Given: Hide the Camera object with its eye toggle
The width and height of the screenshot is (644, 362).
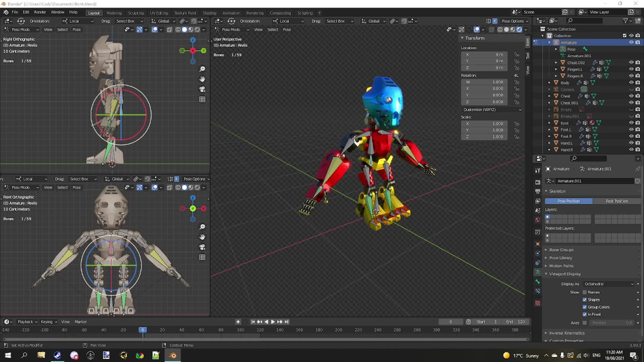Looking at the screenshot, I should (631, 89).
